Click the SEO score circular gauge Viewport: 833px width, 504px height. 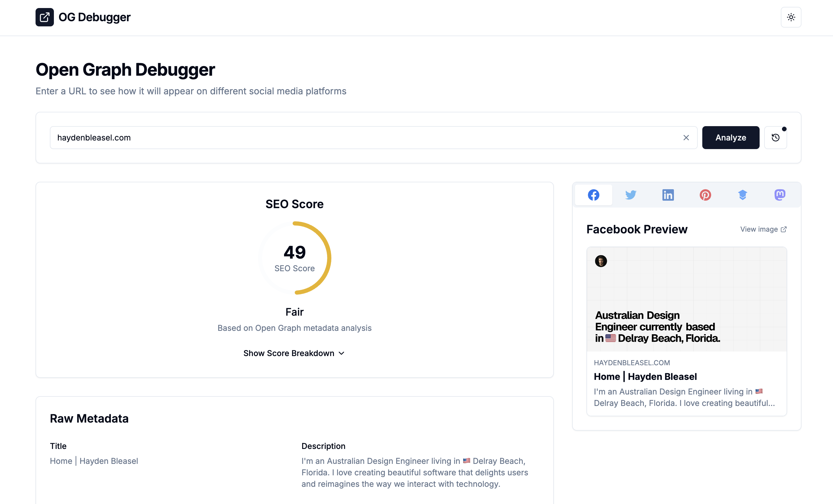[294, 258]
